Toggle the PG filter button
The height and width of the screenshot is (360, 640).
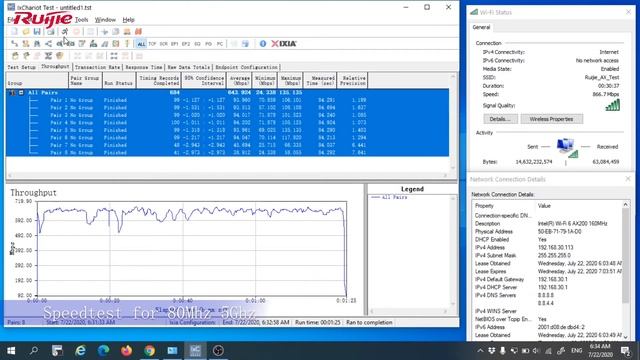click(x=209, y=44)
